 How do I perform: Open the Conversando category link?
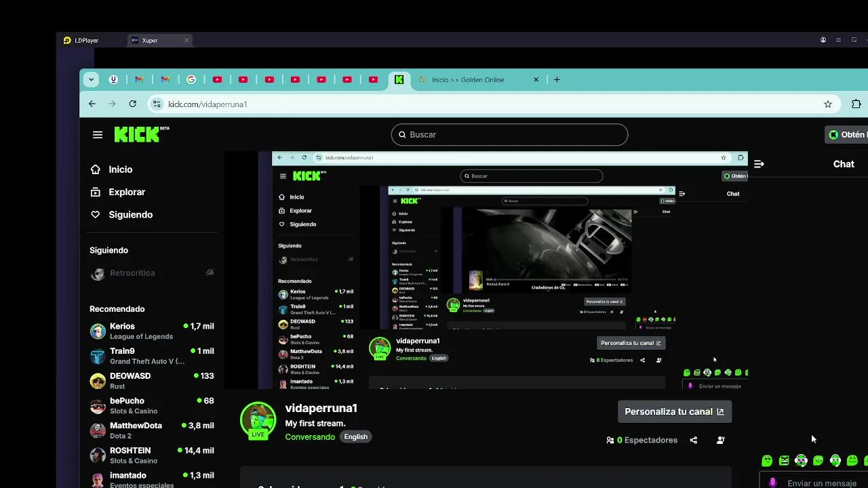point(310,437)
